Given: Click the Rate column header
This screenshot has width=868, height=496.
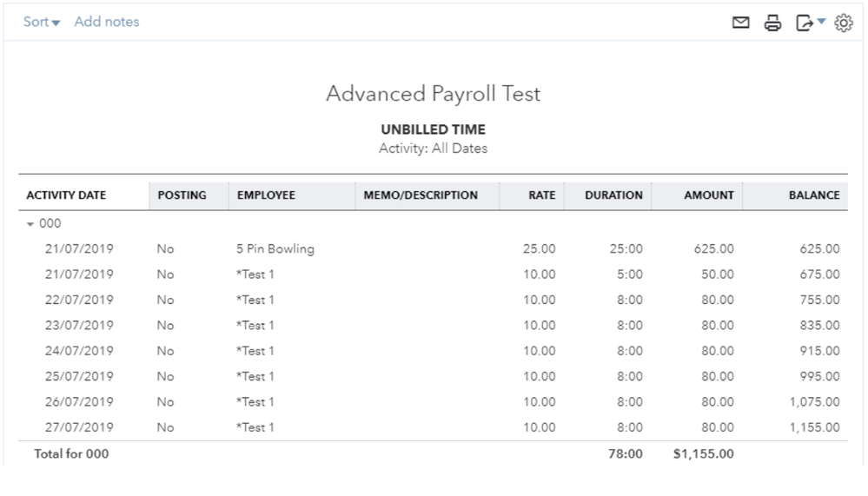Looking at the screenshot, I should point(541,195).
